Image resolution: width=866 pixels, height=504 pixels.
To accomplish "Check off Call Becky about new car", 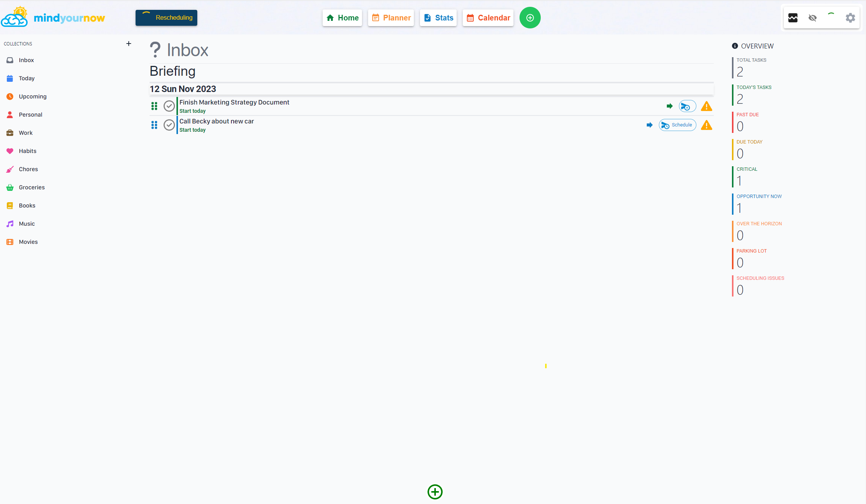I will tap(169, 125).
